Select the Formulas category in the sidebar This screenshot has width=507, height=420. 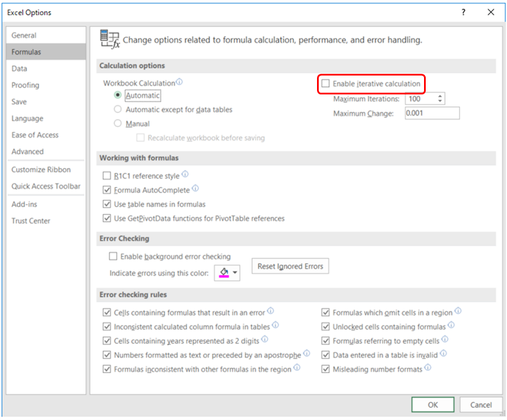click(x=46, y=51)
